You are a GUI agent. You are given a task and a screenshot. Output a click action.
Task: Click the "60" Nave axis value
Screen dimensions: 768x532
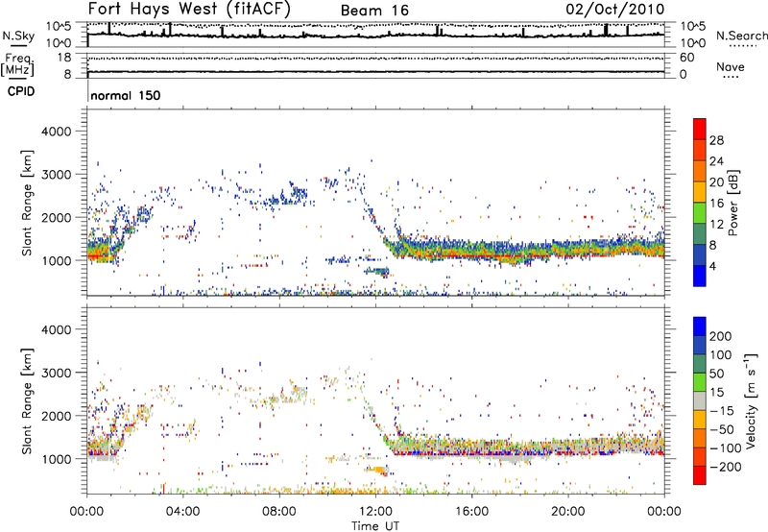pyautogui.click(x=687, y=58)
